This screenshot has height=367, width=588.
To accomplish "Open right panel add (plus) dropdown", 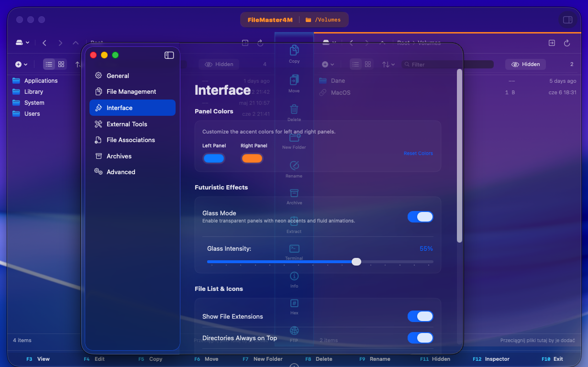I will [328, 64].
